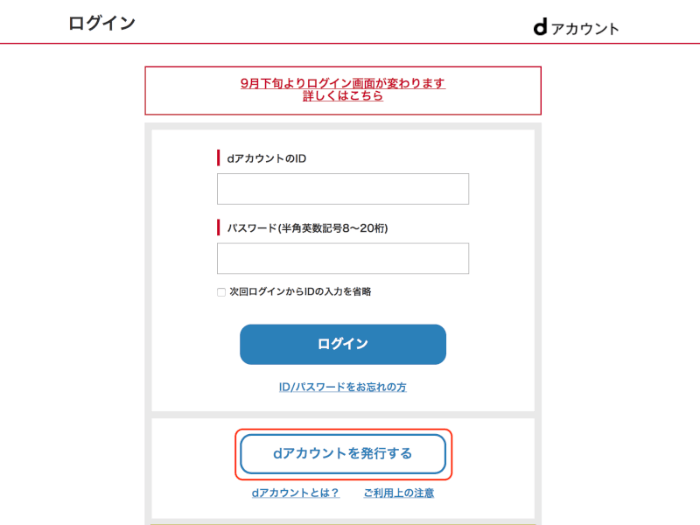The image size is (700, 525).
Task: Enable 次回ログインからIDの入力を省略 checkbox
Action: pos(222,292)
